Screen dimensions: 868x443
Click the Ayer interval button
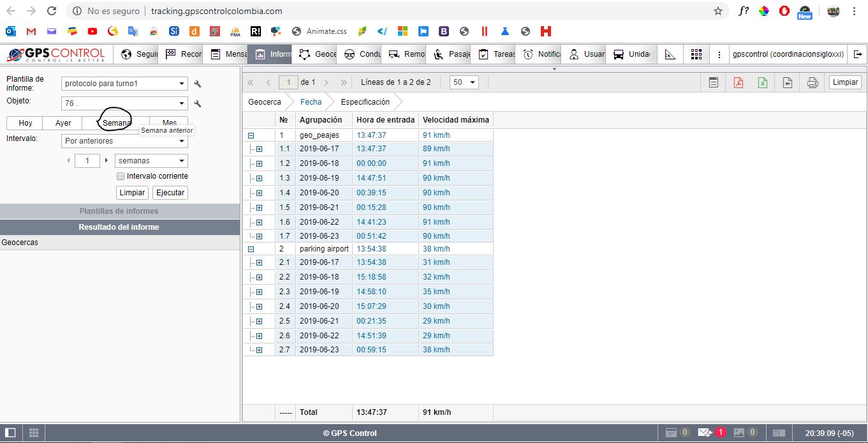(63, 123)
